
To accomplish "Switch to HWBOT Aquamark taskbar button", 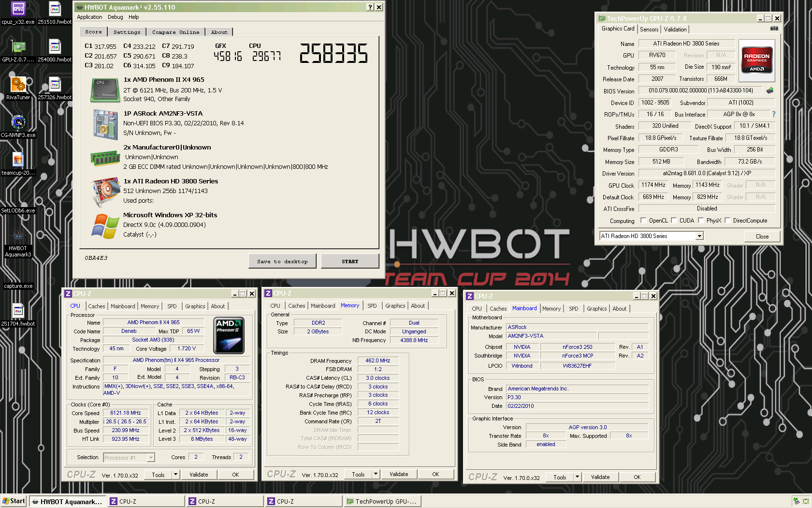I will click(67, 501).
